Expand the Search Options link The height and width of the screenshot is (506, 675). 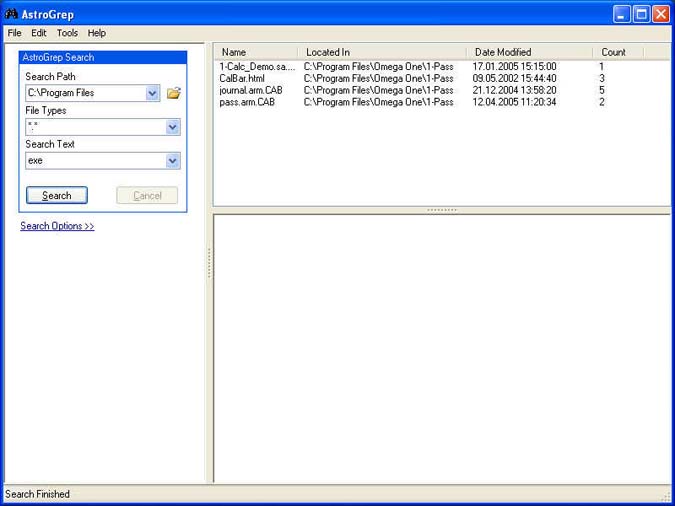point(57,226)
